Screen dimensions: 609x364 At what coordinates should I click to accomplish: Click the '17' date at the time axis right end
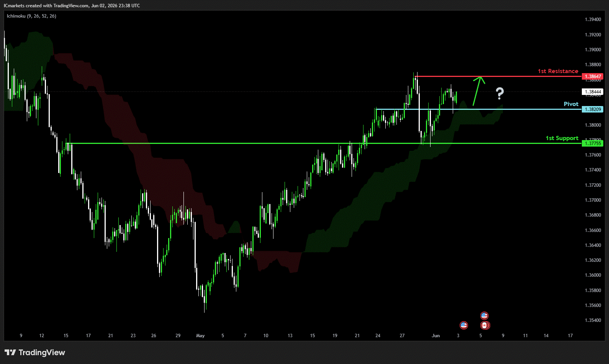pos(570,336)
